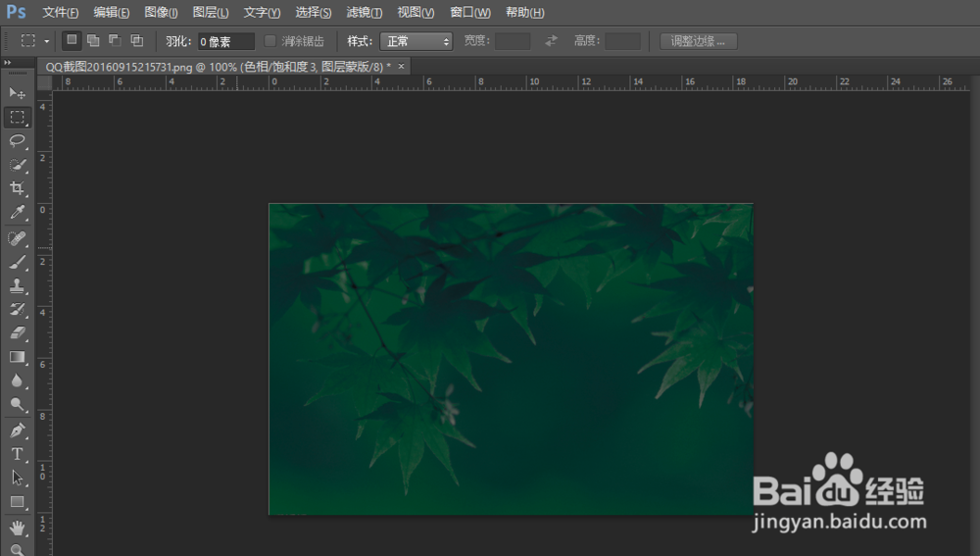This screenshot has height=556, width=980.
Task: Click the 调整边缘... button
Action: [x=698, y=41]
